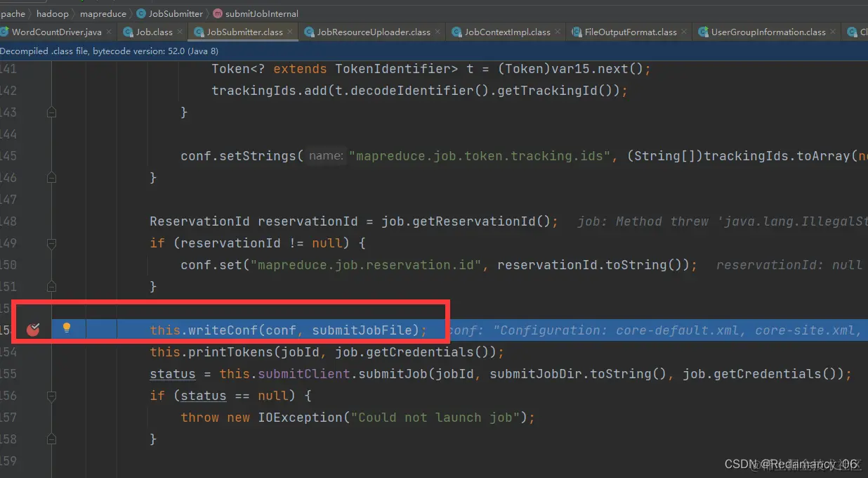Switch to the WordCountDriver.java tab
This screenshot has height=478, width=868.
pyautogui.click(x=56, y=32)
